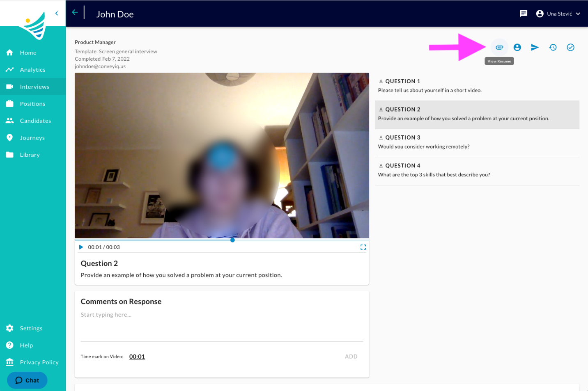This screenshot has width=588, height=391.
Task: Select Interviews in the sidebar
Action: pyautogui.click(x=33, y=87)
